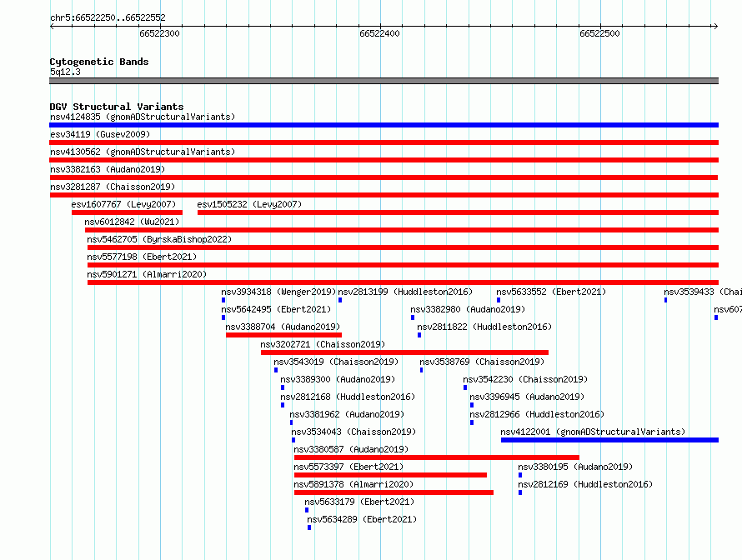Click the red esv1607767 variant bar
Image resolution: width=742 pixels, height=560 pixels.
127,212
